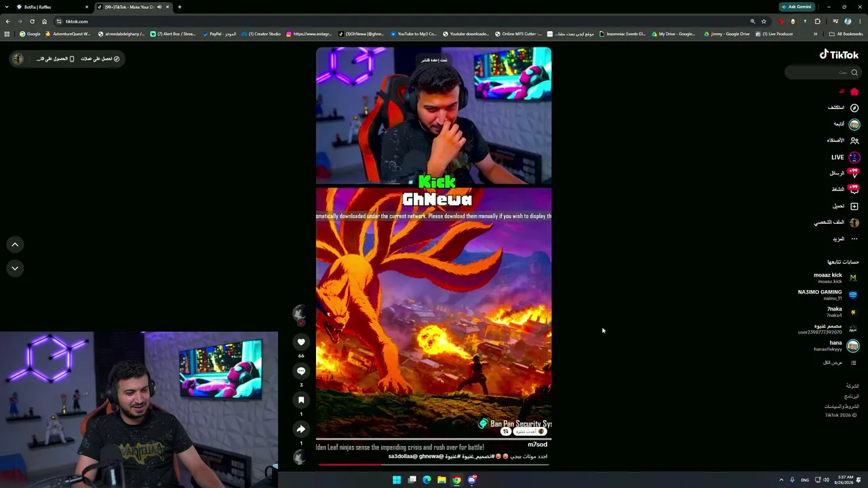The height and width of the screenshot is (488, 868).
Task: Go back with the browser back arrow
Action: [7, 22]
